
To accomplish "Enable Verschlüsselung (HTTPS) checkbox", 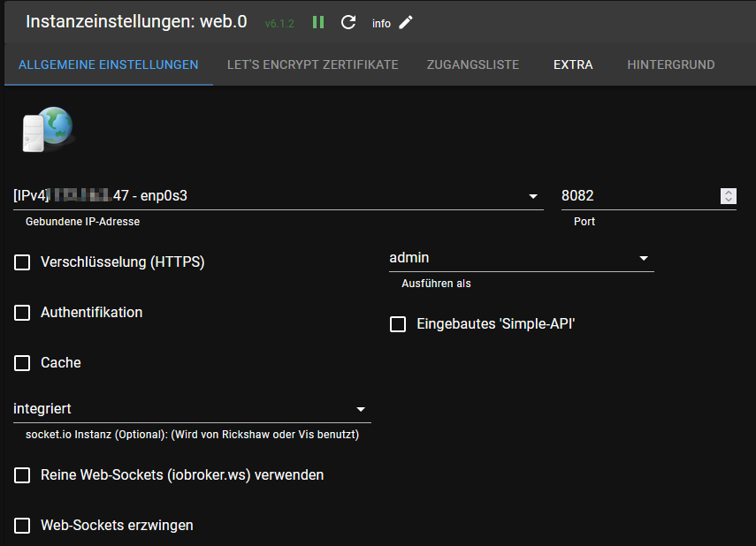I will pyautogui.click(x=22, y=262).
